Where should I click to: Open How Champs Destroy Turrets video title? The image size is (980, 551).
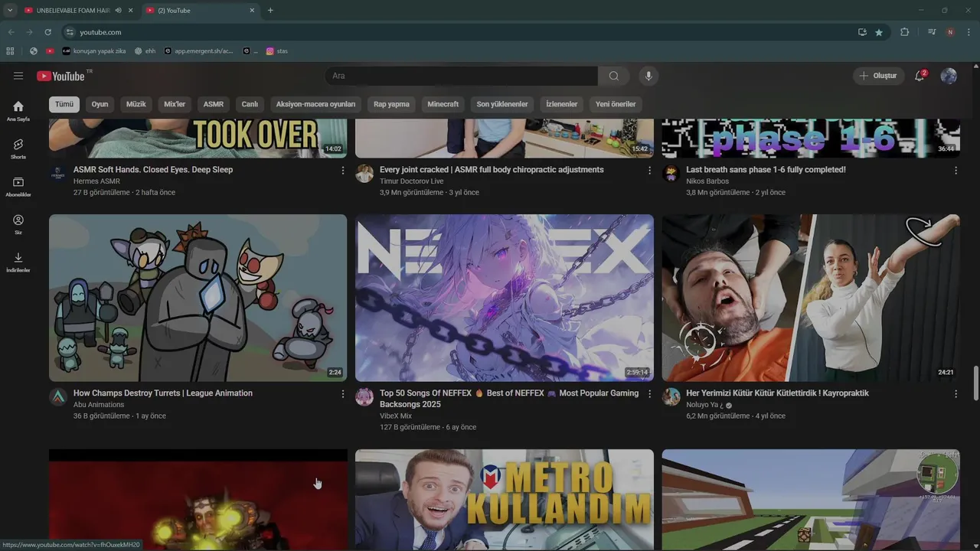tap(163, 393)
